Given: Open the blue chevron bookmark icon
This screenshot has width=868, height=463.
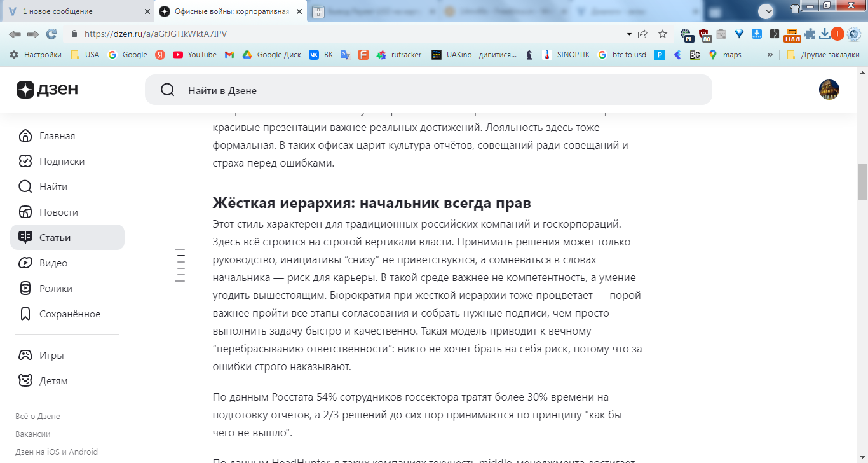Looking at the screenshot, I should pos(677,55).
